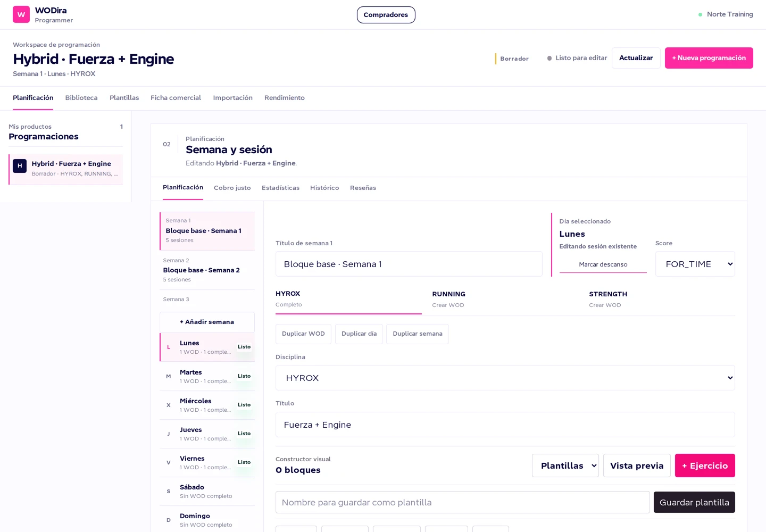
Task: Click the Título field with Fuerza + Engine
Action: pos(505,425)
